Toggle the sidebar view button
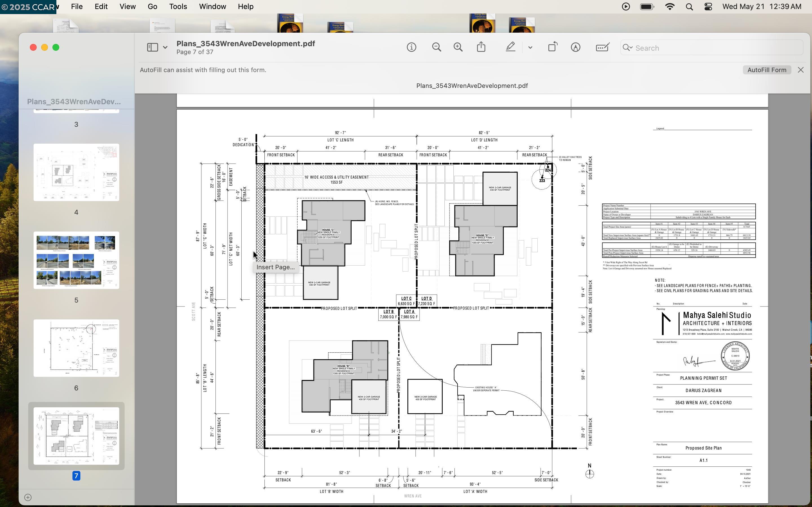 pos(152,47)
